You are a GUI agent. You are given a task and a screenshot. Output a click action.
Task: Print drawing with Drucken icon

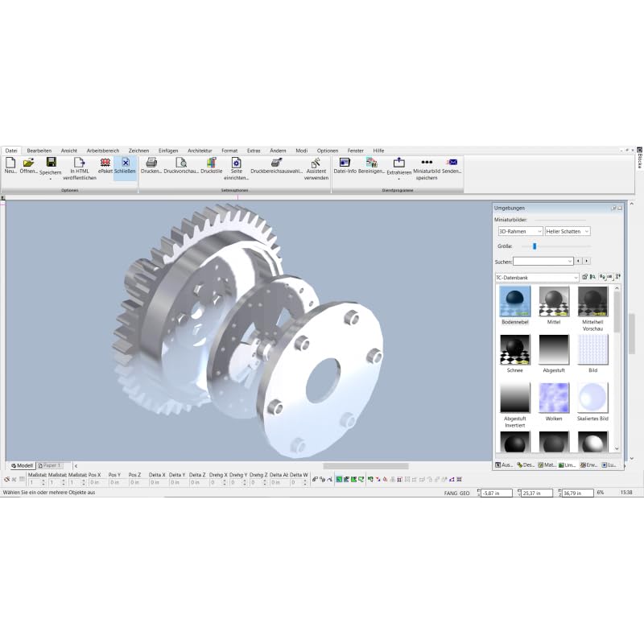tap(151, 163)
